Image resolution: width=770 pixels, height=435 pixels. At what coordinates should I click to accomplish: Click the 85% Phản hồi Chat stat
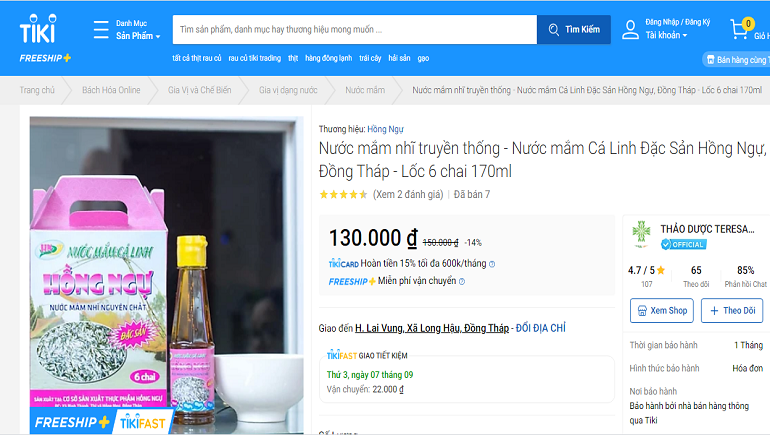pyautogui.click(x=745, y=276)
